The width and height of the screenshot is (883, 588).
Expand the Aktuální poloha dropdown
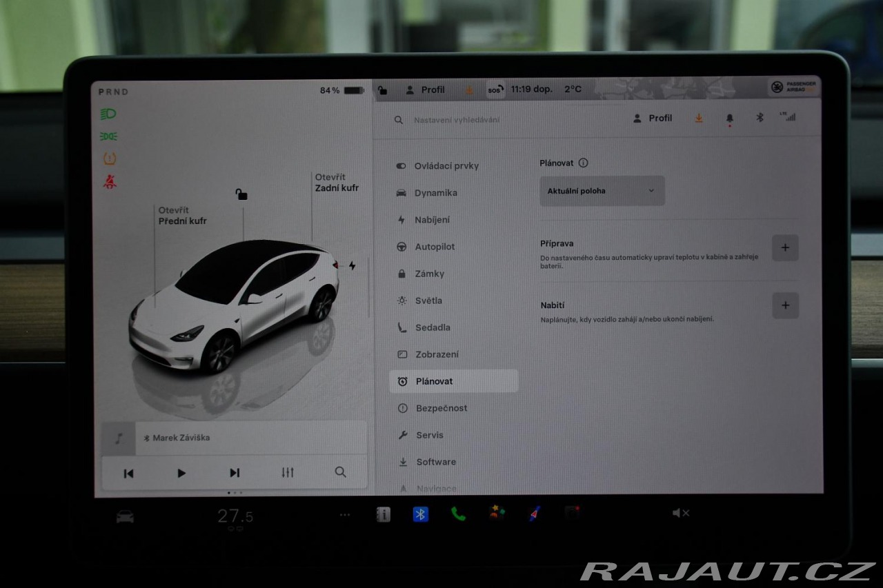[602, 191]
